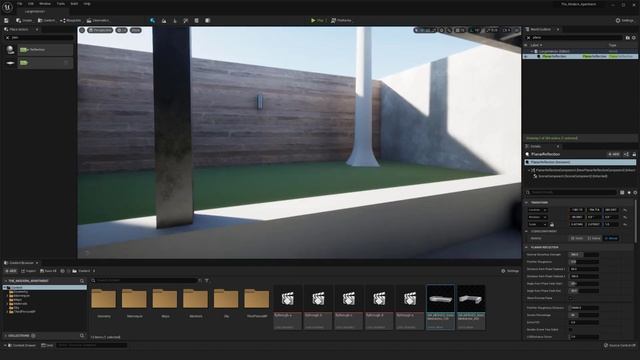Activate the Select mode icon
This screenshot has width=640, height=360.
[x=152, y=20]
